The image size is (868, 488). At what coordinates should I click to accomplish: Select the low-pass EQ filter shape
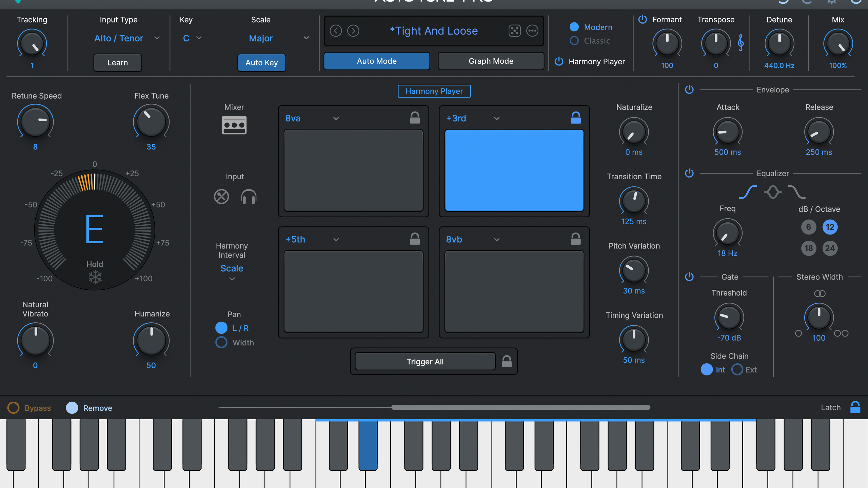(x=796, y=192)
